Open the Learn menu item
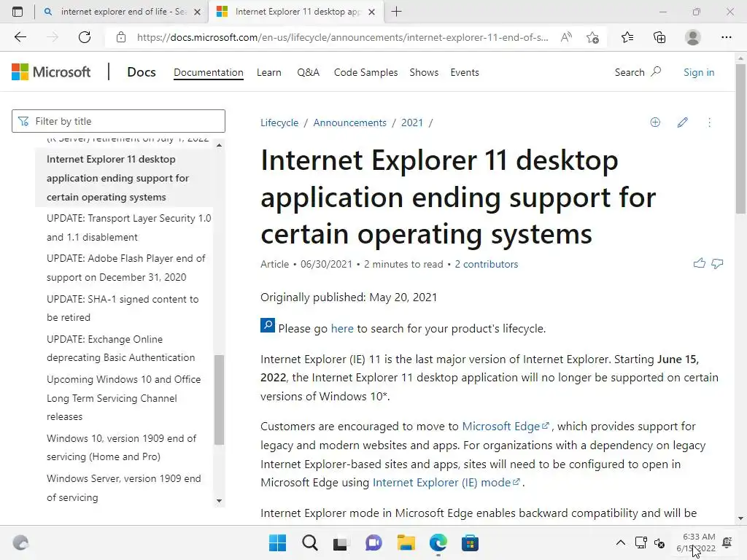747x560 pixels. [268, 72]
